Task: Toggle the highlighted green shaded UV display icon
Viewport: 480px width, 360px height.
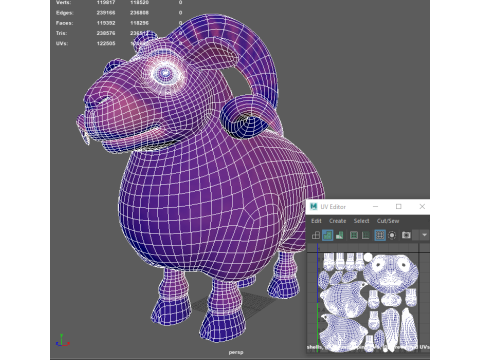Action: point(327,235)
